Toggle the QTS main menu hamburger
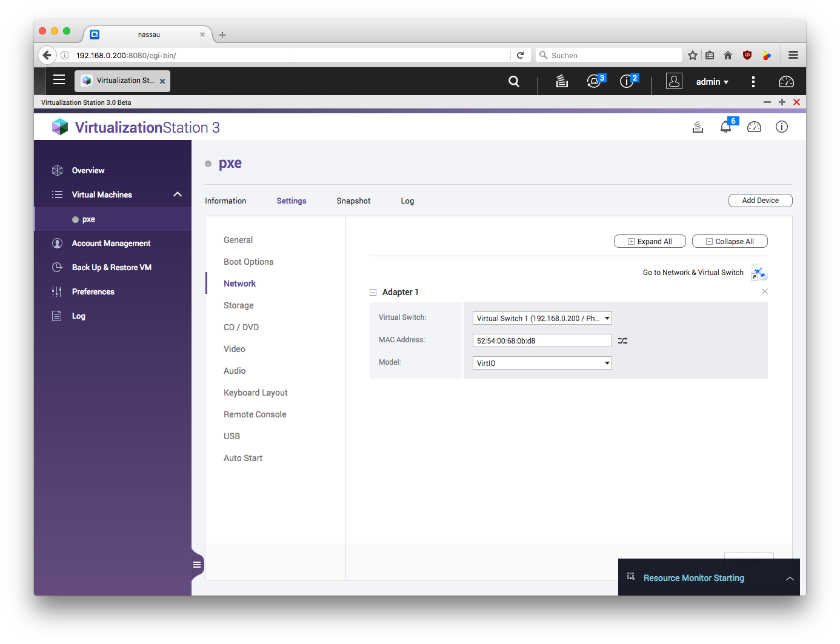The width and height of the screenshot is (840, 644). 59,80
